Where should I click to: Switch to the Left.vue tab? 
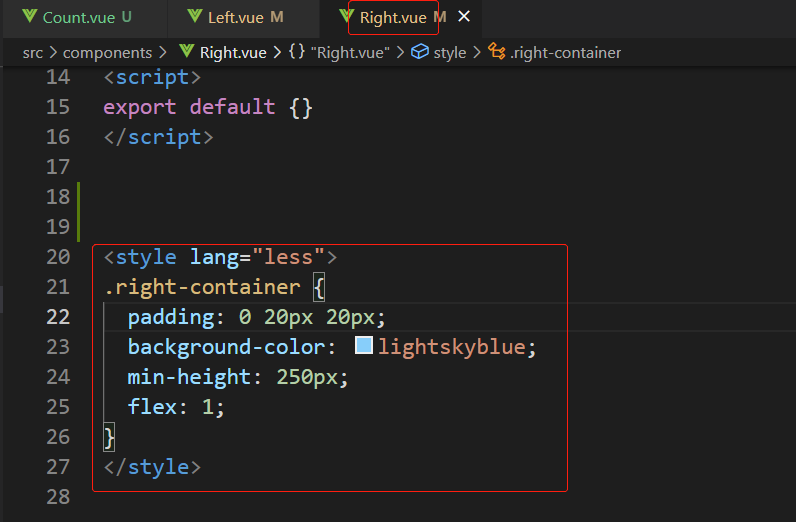coord(244,18)
